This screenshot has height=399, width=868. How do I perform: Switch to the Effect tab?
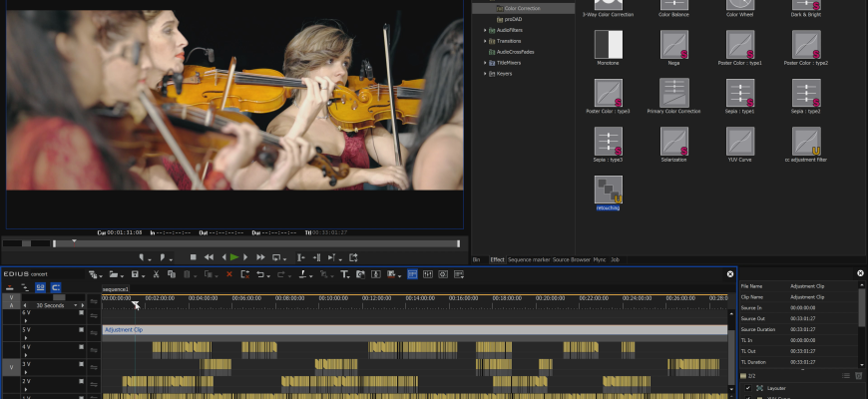[497, 259]
